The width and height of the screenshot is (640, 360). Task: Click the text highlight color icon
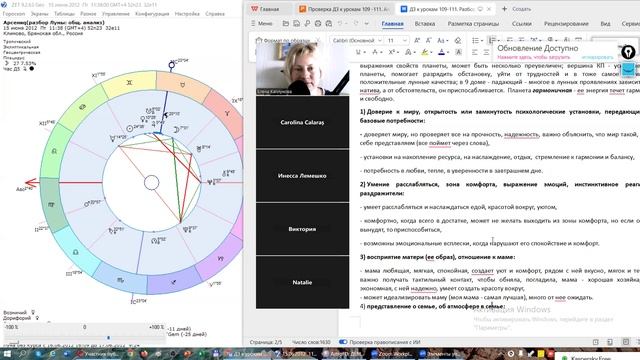coord(425,52)
